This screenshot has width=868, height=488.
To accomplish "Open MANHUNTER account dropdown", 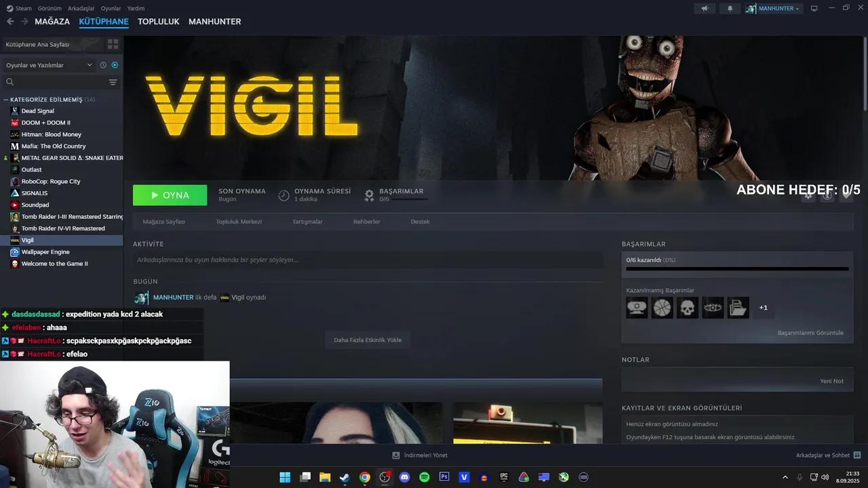I will point(773,8).
